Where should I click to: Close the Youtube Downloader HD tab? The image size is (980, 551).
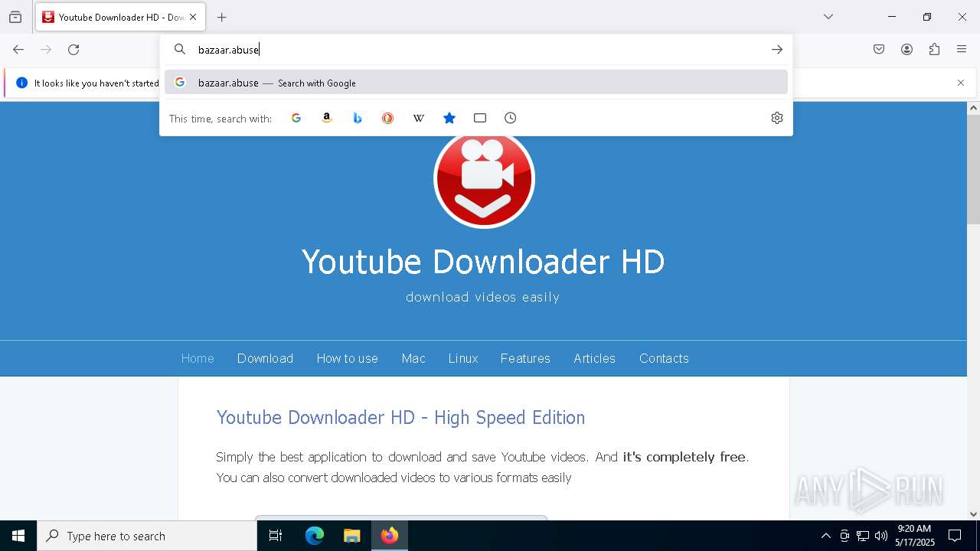tap(193, 17)
